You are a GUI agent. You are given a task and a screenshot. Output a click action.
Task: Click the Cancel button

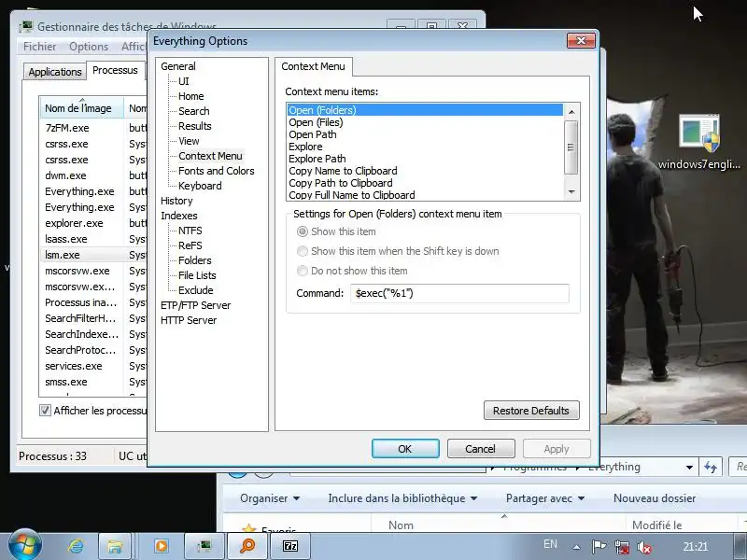481,449
